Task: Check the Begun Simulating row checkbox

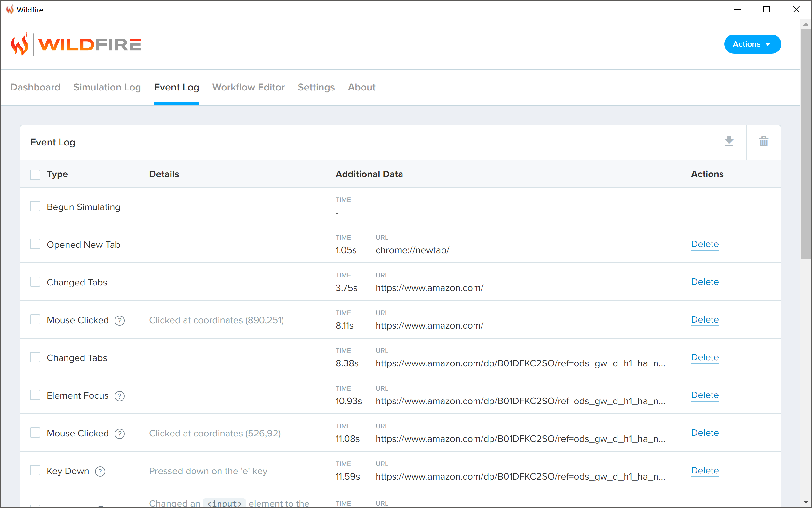Action: (35, 207)
